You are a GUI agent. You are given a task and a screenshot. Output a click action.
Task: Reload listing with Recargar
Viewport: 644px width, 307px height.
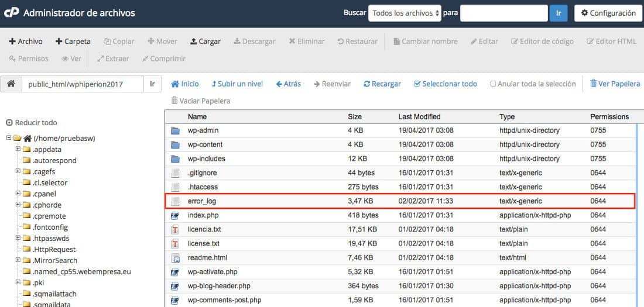coord(382,84)
